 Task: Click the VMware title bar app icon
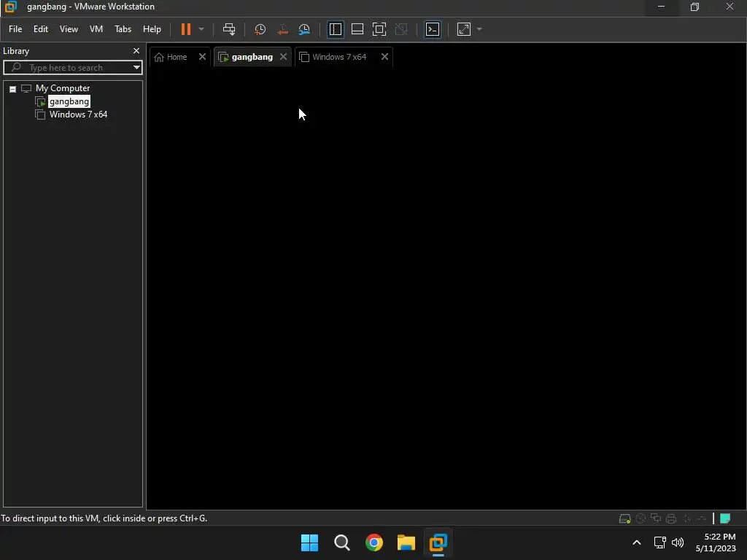(10, 7)
